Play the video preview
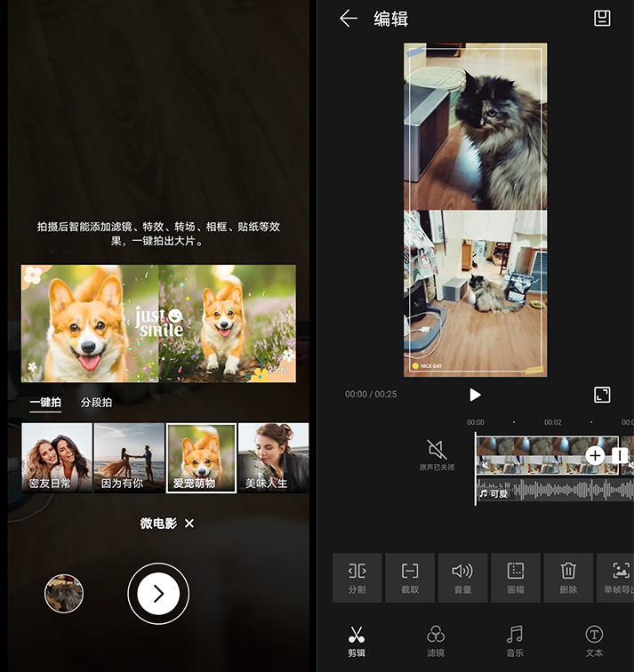 475,395
